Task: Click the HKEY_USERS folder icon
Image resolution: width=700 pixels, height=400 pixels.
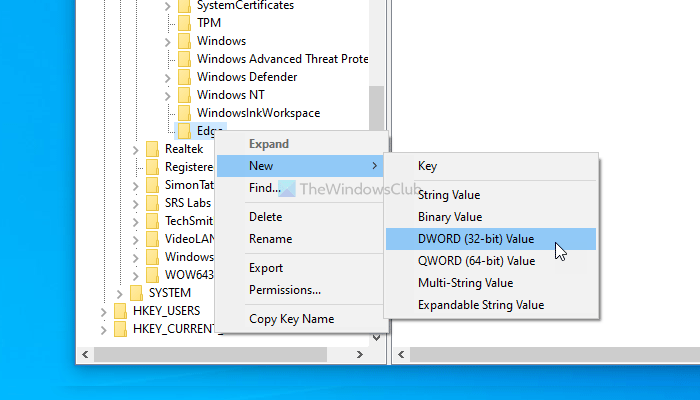Action: tap(120, 311)
